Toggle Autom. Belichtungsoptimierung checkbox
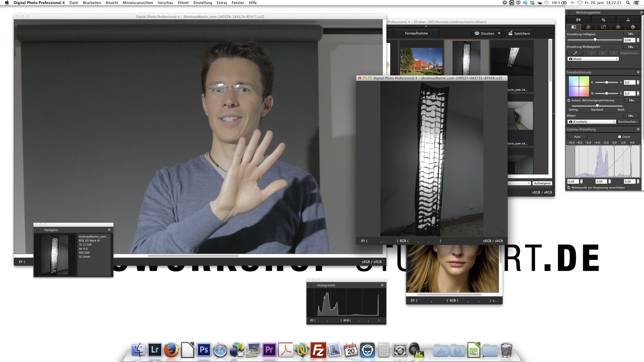 tap(569, 100)
